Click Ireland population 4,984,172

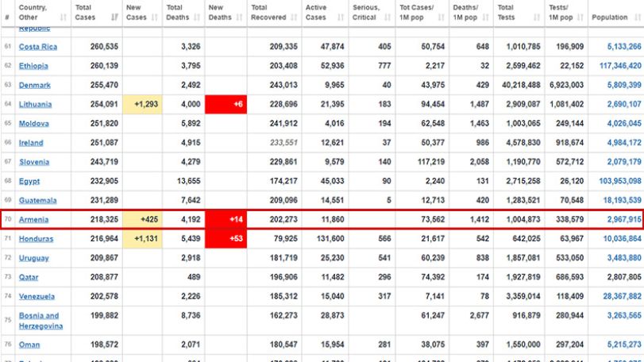click(x=624, y=143)
